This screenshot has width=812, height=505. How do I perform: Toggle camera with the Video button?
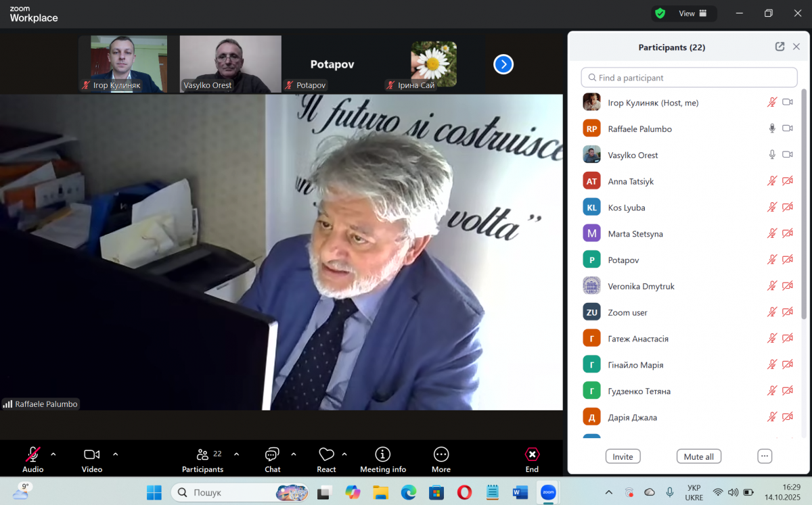pyautogui.click(x=91, y=454)
